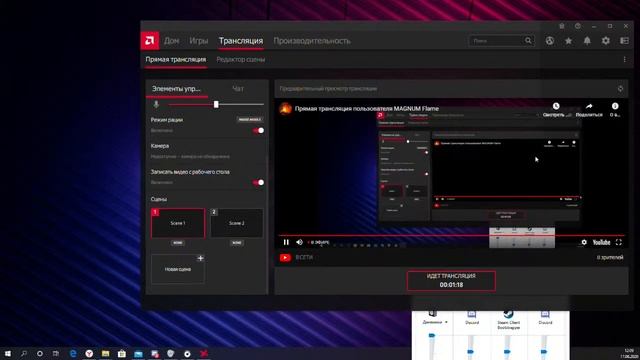Open the gift icon in title bar
The image size is (640, 360).
tap(562, 26)
